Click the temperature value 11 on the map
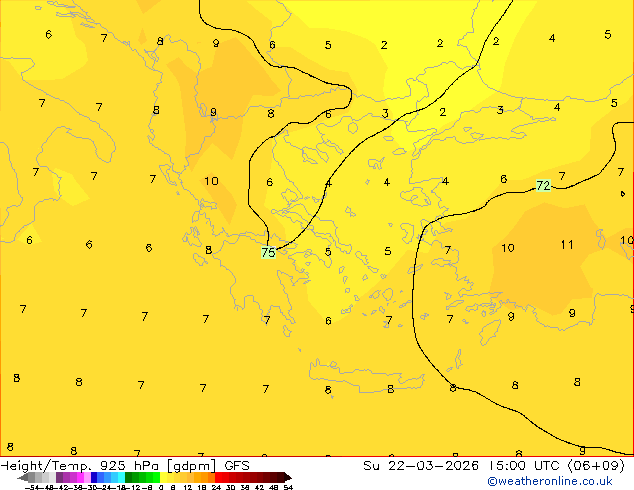This screenshot has width=634, height=490. click(567, 245)
